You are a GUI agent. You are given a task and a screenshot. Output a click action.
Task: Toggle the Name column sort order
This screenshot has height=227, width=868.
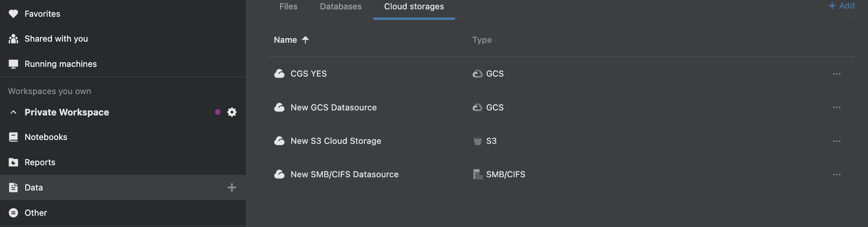tap(291, 40)
